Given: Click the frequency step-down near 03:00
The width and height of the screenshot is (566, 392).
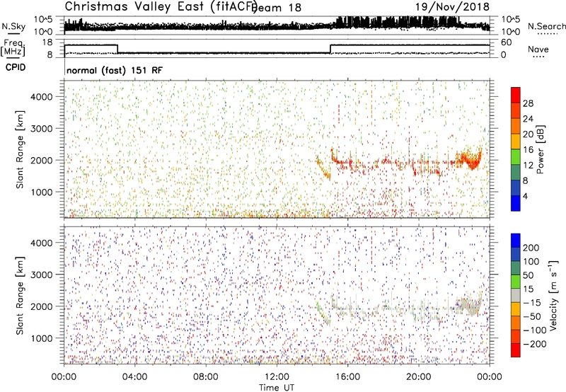Looking at the screenshot, I should pos(117,49).
